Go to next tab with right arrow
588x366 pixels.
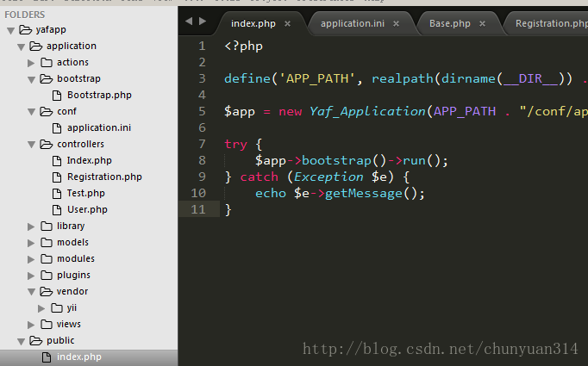click(x=203, y=22)
